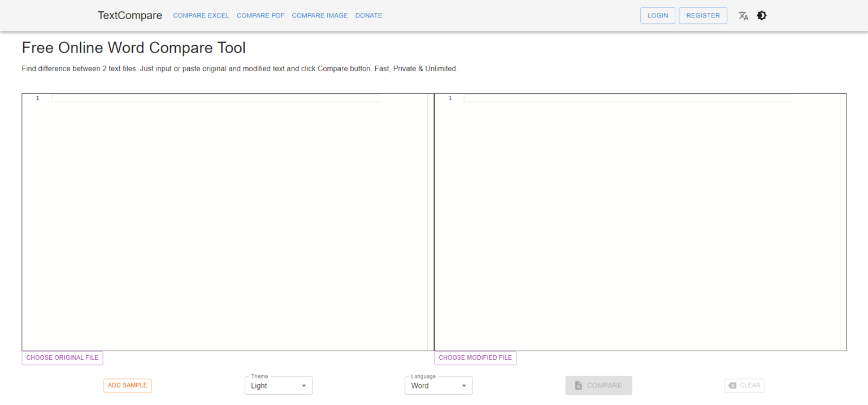
Task: Click the REGISTER button
Action: [x=703, y=15]
